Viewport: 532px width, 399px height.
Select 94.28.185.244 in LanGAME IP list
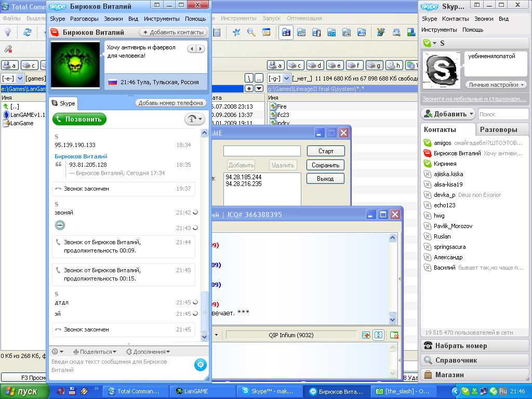[244, 177]
